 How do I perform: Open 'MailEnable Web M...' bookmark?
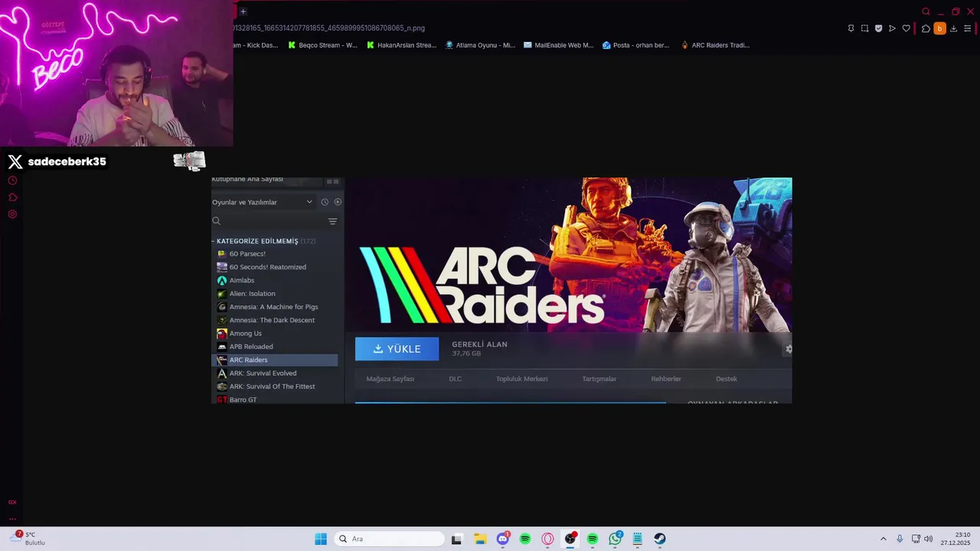point(558,45)
